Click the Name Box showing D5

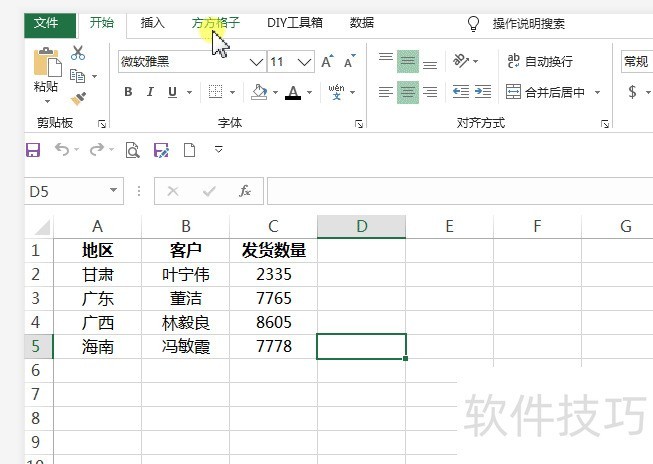[74, 191]
